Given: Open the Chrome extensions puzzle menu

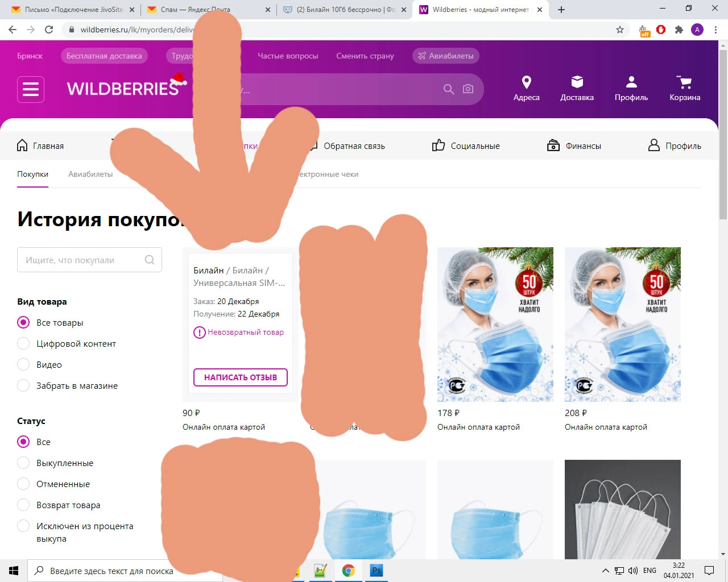Looking at the screenshot, I should click(x=679, y=30).
